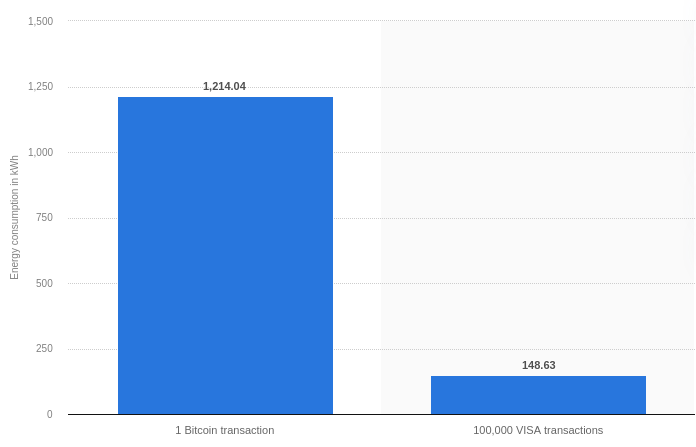696x447 pixels.
Task: Click the 0 y-axis tick label
Action: click(x=50, y=414)
